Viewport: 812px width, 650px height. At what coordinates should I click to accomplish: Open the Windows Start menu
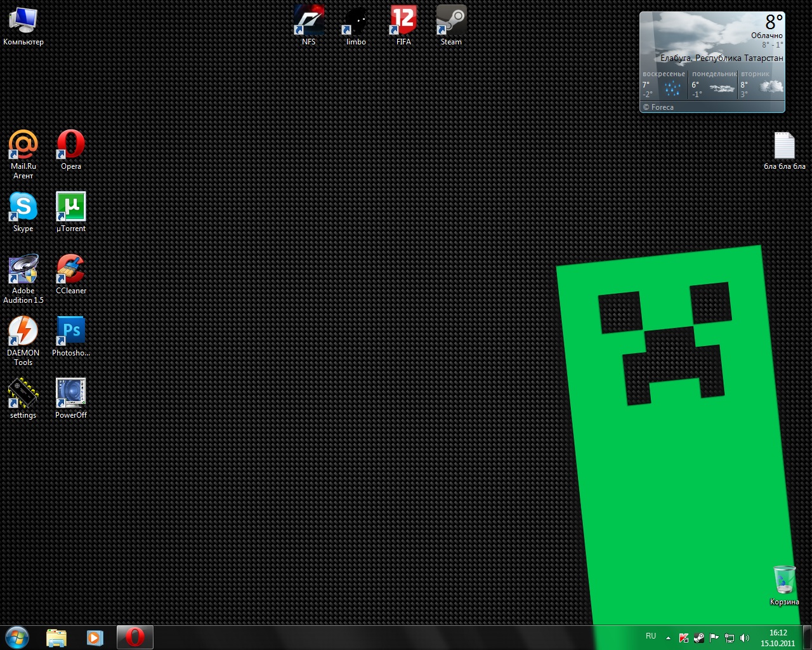point(17,637)
